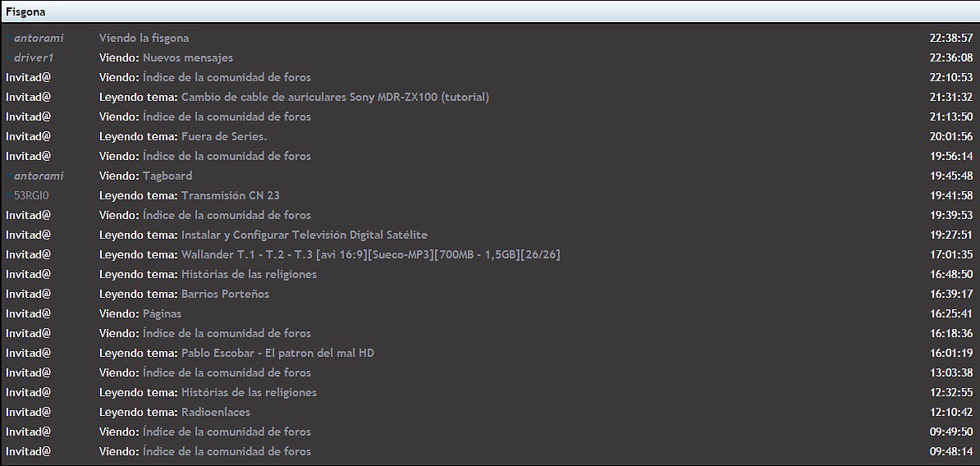Open topic Cambio de cable de auriculares Sony

tap(335, 97)
